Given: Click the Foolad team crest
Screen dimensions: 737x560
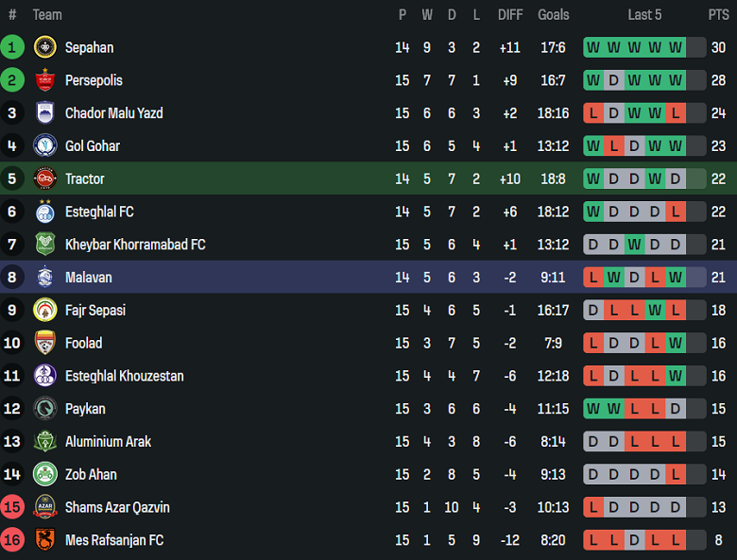Looking at the screenshot, I should tap(45, 343).
